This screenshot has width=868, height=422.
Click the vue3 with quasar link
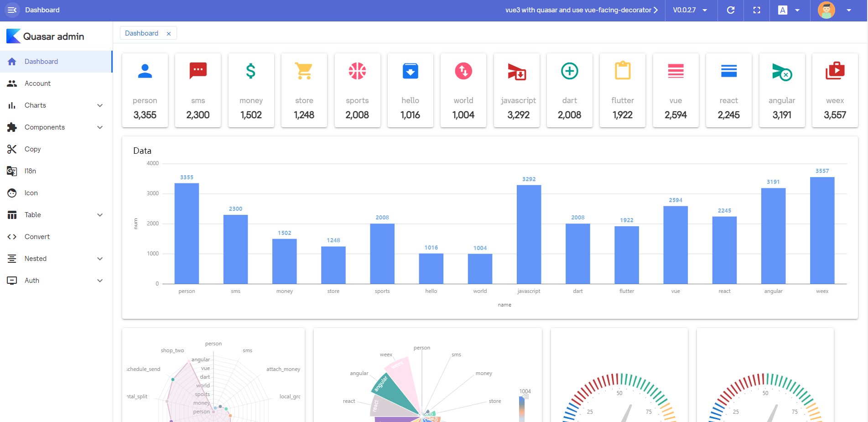[x=582, y=10]
